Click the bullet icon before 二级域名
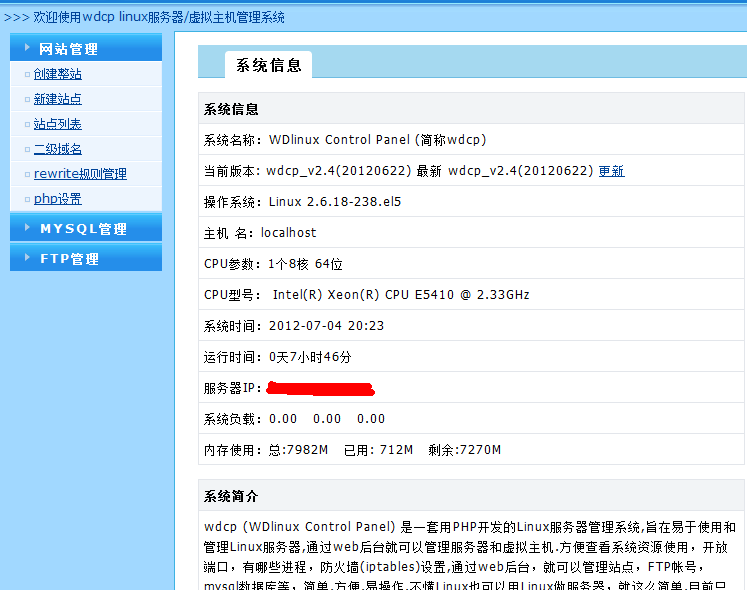 pos(26,149)
